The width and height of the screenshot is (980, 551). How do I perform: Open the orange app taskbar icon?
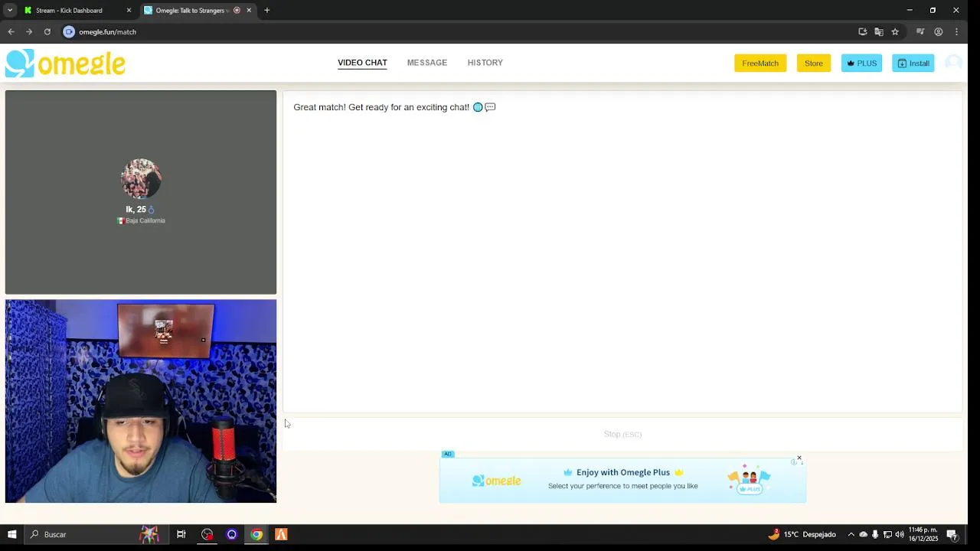point(281,534)
